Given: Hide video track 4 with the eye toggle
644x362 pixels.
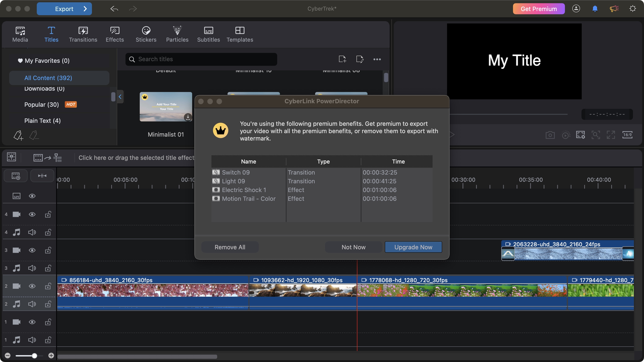Looking at the screenshot, I should (32, 214).
